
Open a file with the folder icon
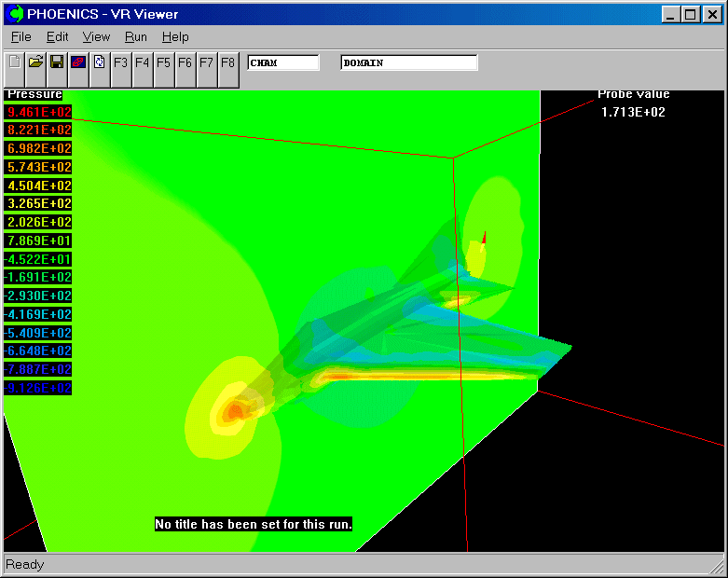[x=35, y=62]
